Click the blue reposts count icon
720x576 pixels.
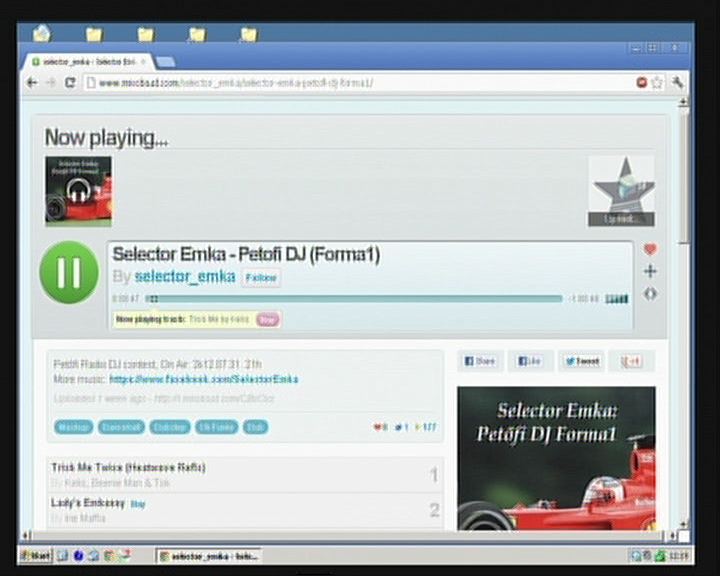(401, 428)
